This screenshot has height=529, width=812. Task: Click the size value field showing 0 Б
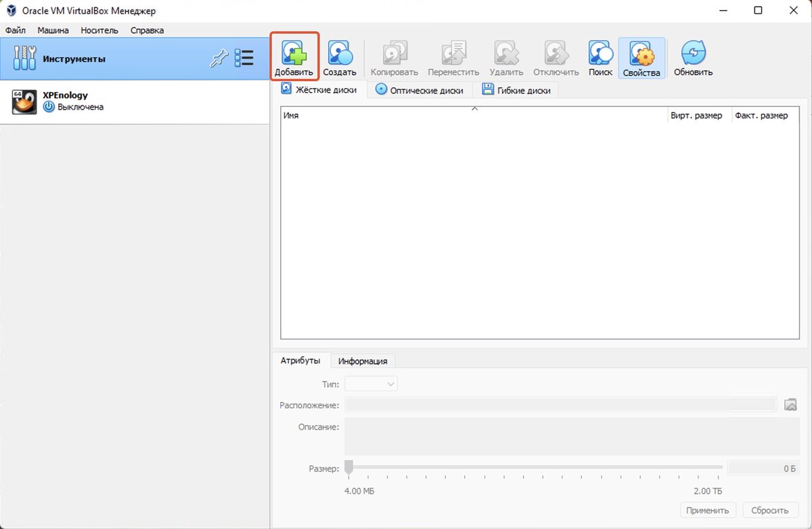pos(763,467)
